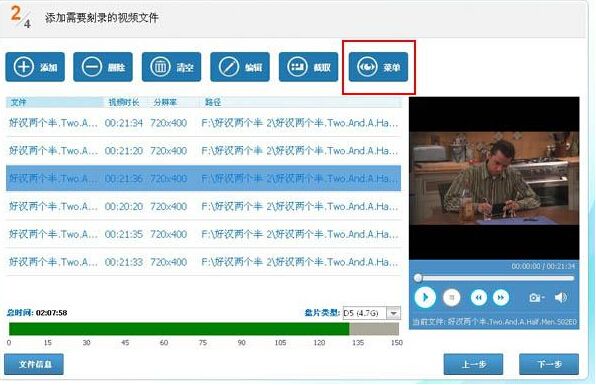Select the file row lasting 00:21:20
596x385 pixels.
pos(203,151)
